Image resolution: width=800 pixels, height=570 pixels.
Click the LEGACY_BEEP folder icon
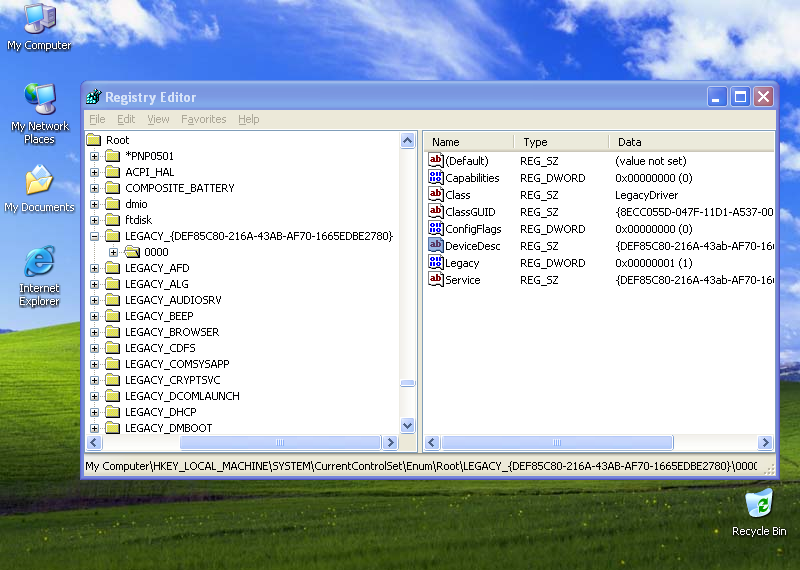coord(112,316)
